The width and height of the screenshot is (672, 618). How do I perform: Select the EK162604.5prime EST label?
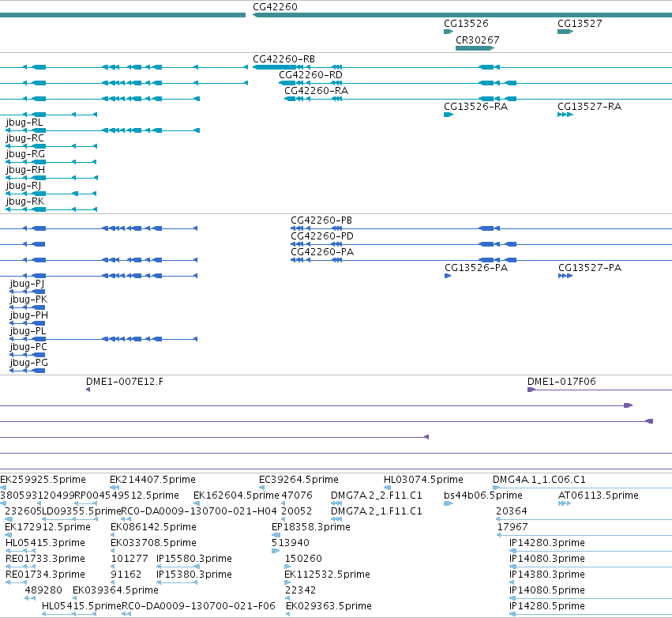236,496
